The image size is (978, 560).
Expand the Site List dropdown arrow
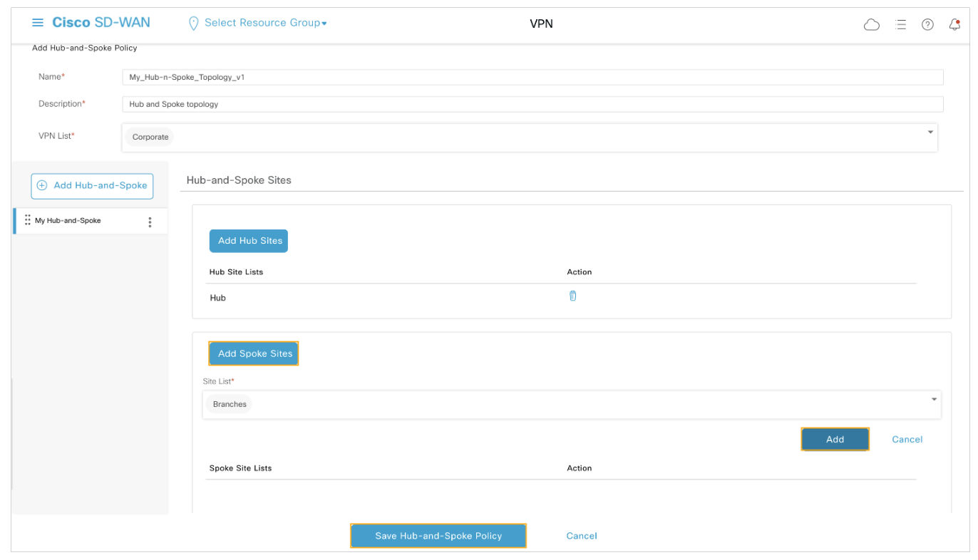point(934,400)
